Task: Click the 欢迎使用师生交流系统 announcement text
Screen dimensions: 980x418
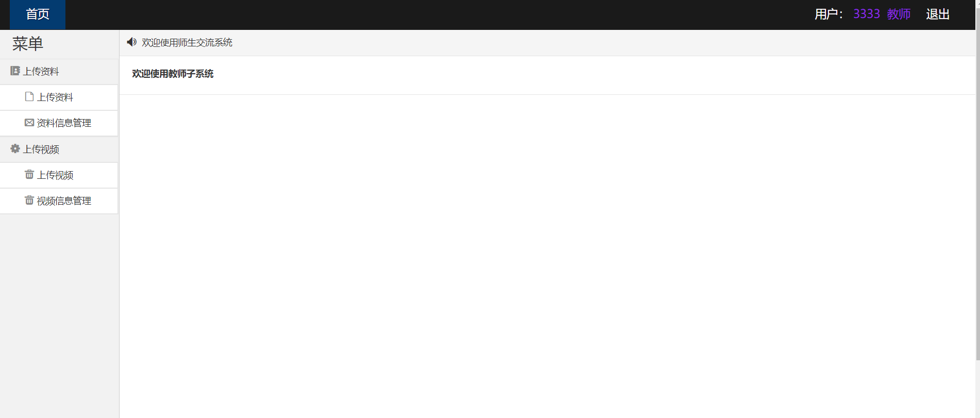Action: [187, 42]
